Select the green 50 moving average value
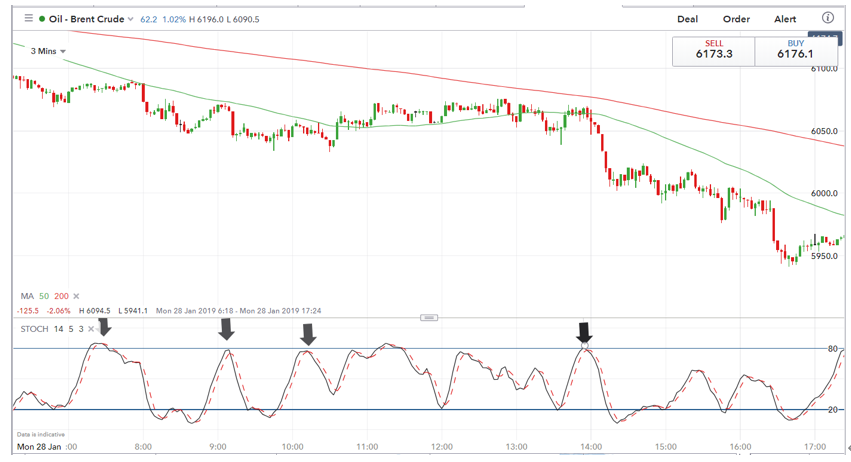 pyautogui.click(x=45, y=296)
